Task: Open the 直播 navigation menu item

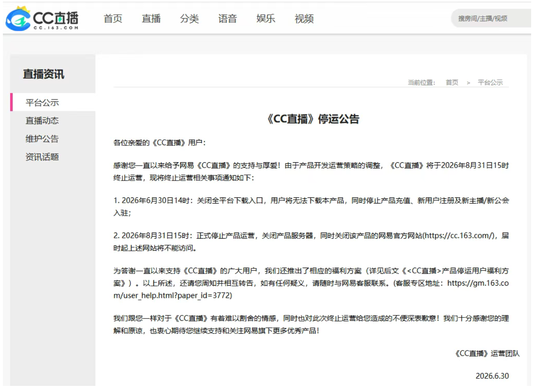Action: tap(151, 19)
